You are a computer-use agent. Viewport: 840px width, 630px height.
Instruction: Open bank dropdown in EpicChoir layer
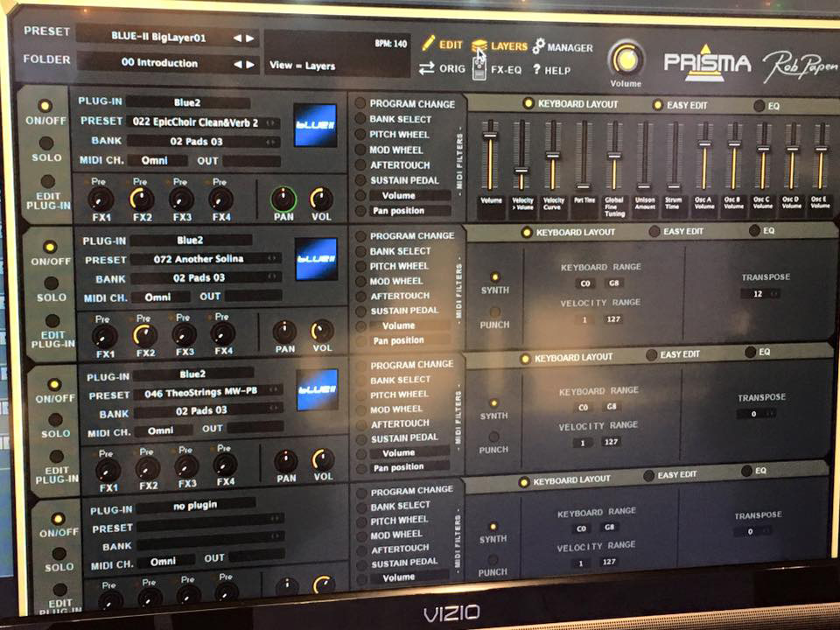(x=204, y=142)
